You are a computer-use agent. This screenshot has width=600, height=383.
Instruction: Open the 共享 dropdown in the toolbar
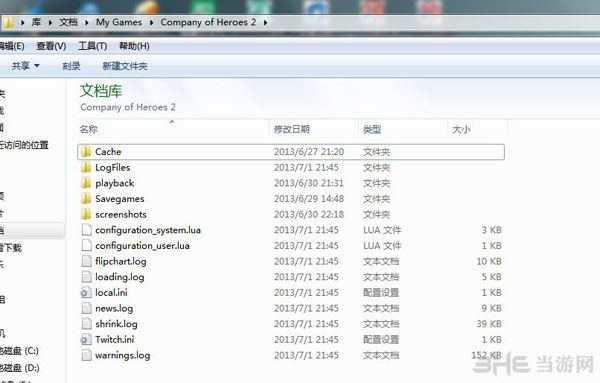(x=25, y=66)
